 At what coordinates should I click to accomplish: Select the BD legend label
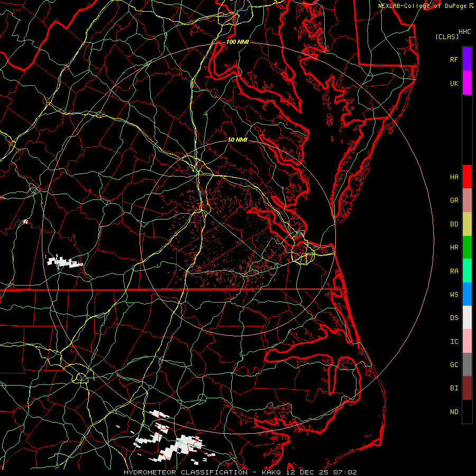coord(454,224)
